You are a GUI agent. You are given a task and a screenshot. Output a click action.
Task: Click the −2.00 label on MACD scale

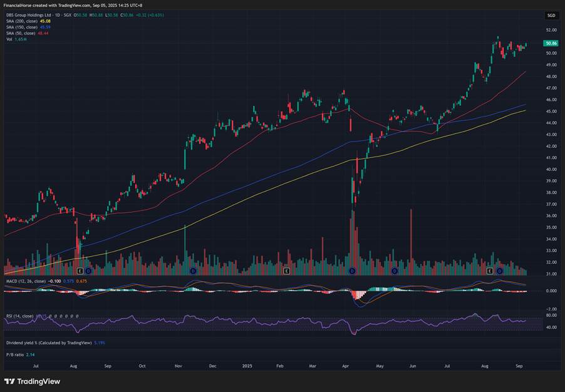(551, 309)
